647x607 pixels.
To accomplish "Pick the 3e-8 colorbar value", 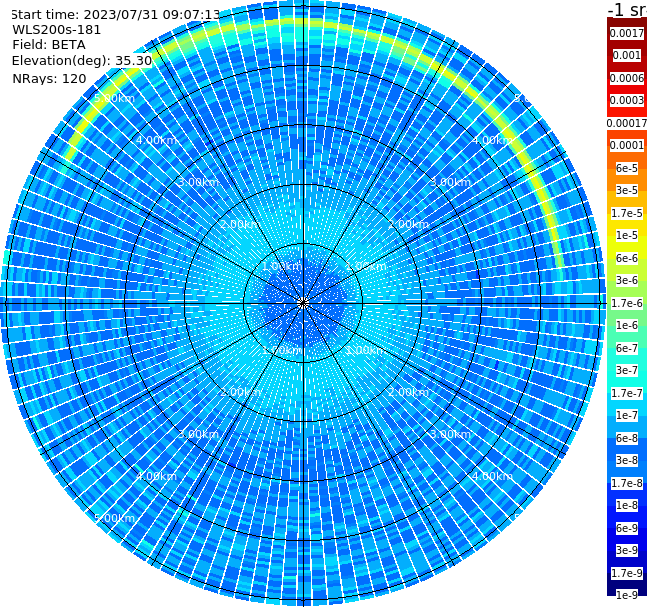I will pyautogui.click(x=627, y=460).
